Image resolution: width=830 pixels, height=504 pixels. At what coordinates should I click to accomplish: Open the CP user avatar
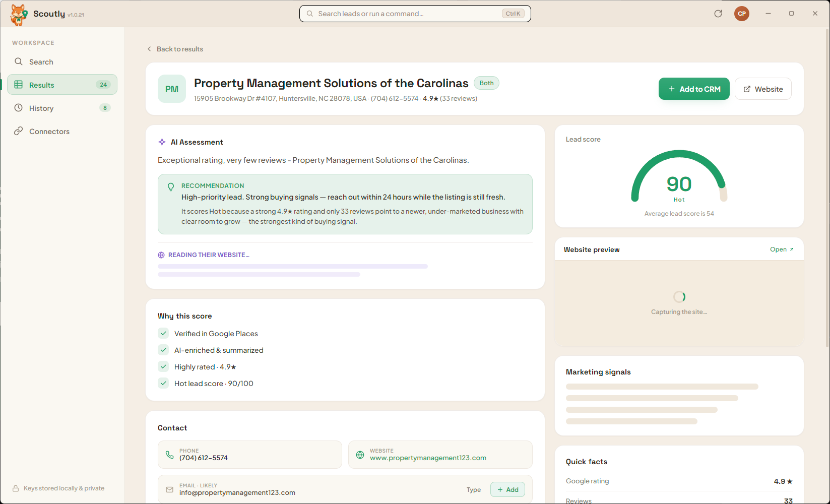[x=742, y=14]
